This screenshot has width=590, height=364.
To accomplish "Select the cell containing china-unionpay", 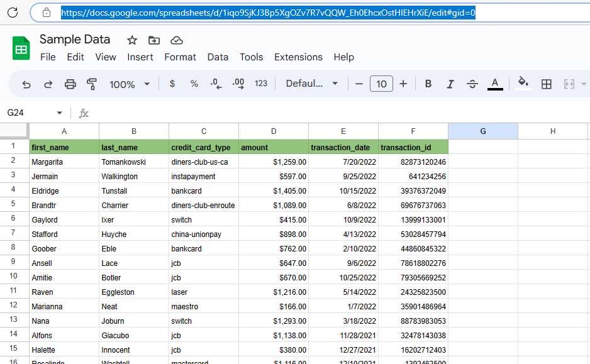I will tap(204, 234).
